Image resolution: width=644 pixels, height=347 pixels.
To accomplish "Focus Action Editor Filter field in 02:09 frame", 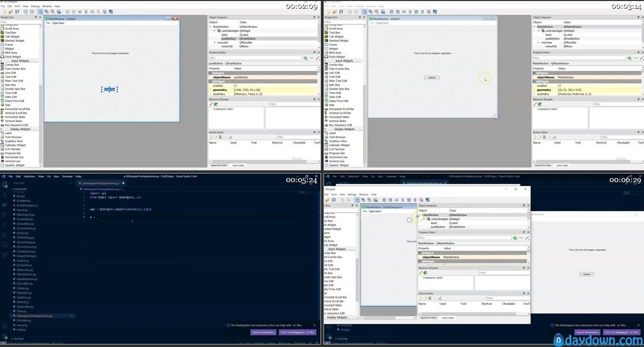I will click(298, 137).
